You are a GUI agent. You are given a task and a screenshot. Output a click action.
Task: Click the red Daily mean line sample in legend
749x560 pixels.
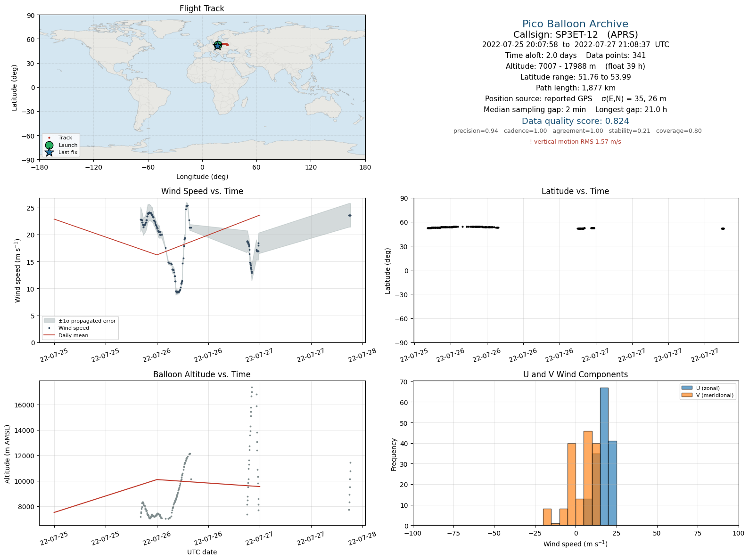[49, 335]
